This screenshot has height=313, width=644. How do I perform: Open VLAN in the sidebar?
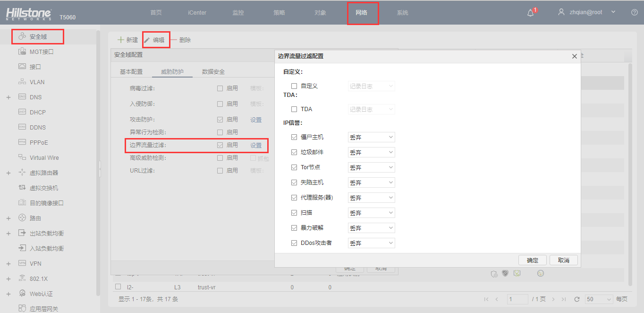tap(37, 82)
